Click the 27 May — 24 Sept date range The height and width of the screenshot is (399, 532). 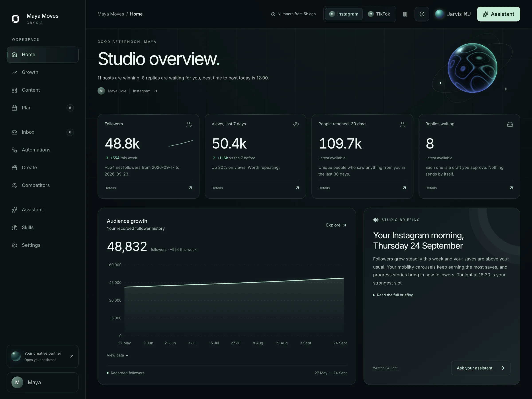(331, 373)
